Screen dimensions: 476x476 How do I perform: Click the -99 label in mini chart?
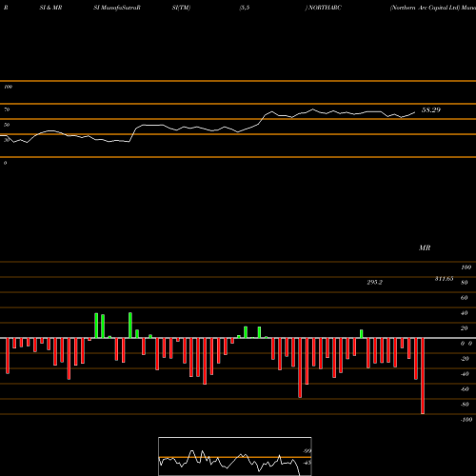pos(307,451)
